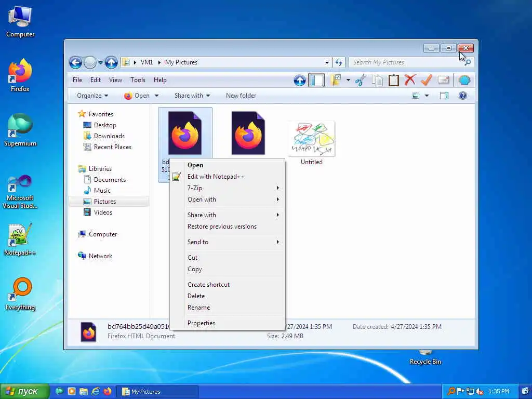
Task: Open the Tools menu
Action: coord(138,80)
